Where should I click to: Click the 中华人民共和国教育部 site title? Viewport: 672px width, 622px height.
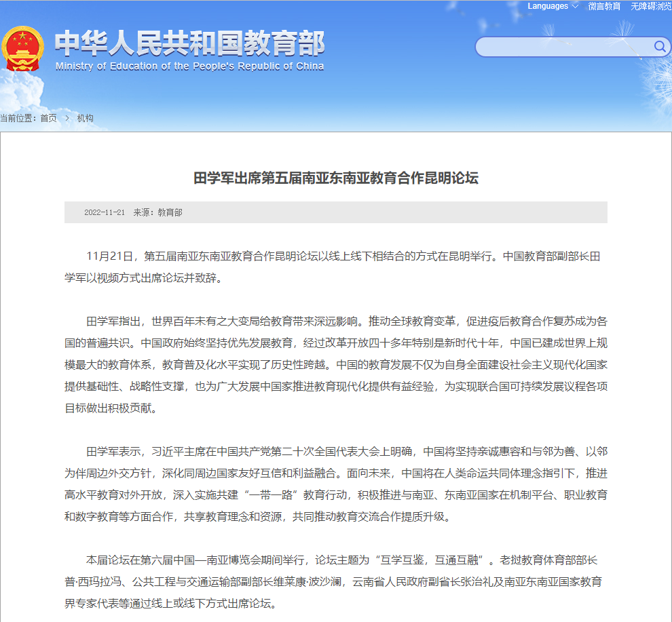point(189,43)
